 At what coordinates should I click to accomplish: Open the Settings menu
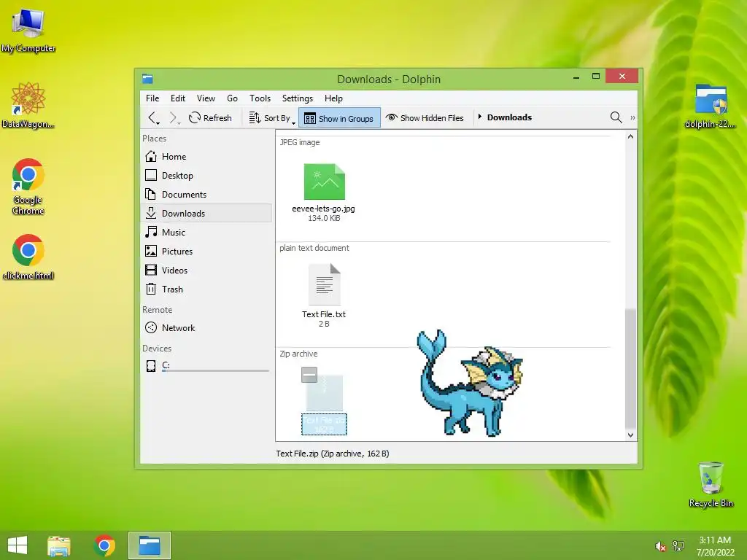pos(298,98)
